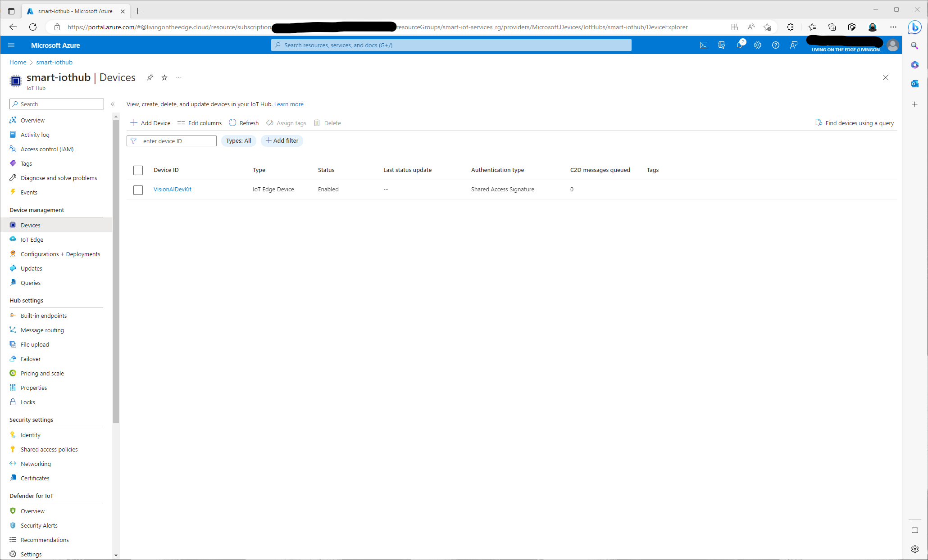
Task: Open IoT Edge in the sidebar
Action: (x=32, y=239)
